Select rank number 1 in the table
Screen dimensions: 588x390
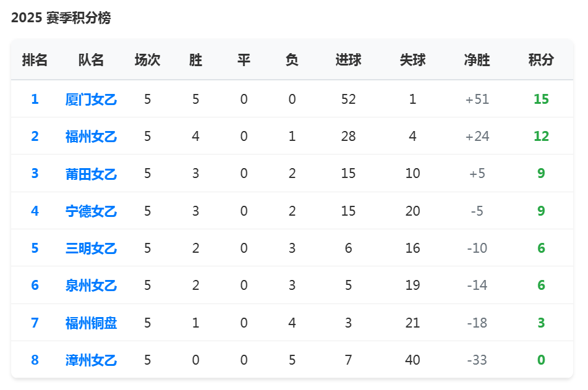(35, 98)
